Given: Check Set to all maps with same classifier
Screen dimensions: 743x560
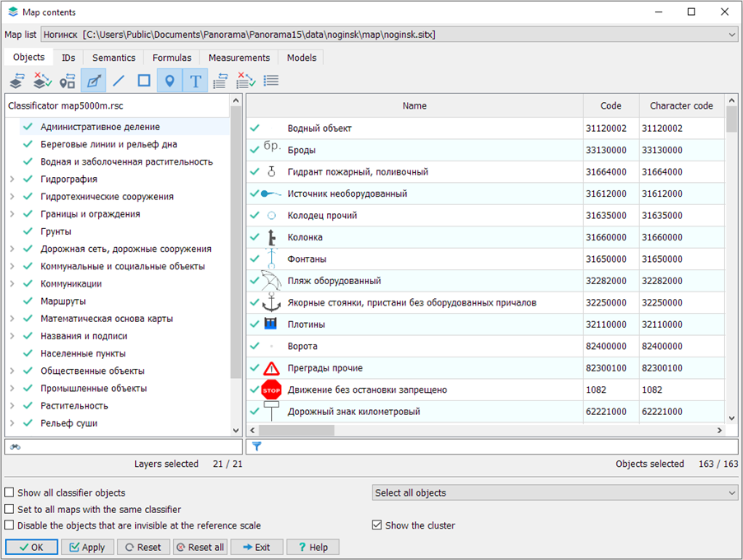Looking at the screenshot, I should (10, 510).
